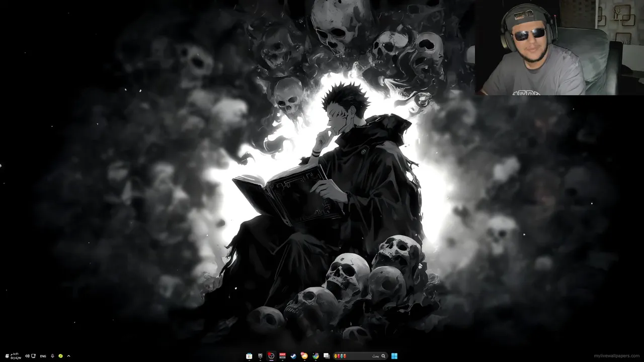The height and width of the screenshot is (362, 644).
Task: Switch to the active recording app icon
Action: coord(271,356)
